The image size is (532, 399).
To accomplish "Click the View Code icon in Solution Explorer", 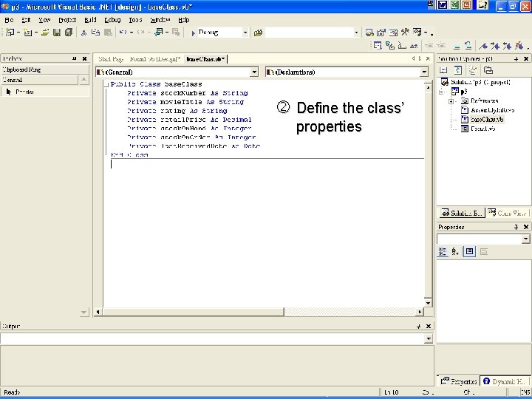I will tap(443, 70).
